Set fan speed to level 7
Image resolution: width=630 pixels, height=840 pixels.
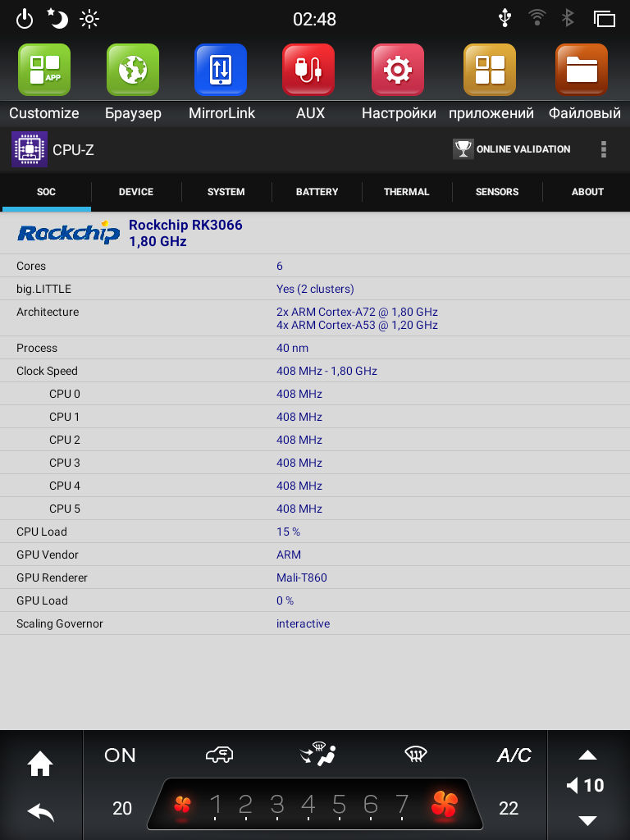(402, 805)
